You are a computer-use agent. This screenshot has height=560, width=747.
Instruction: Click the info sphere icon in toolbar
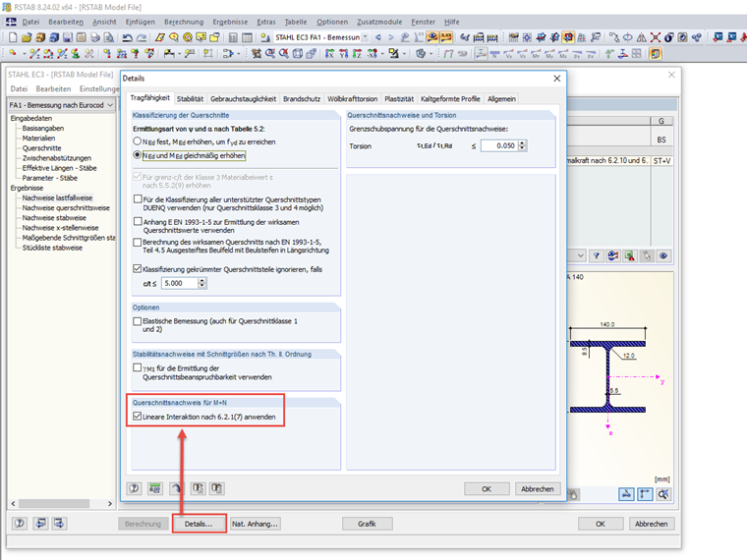click(669, 37)
